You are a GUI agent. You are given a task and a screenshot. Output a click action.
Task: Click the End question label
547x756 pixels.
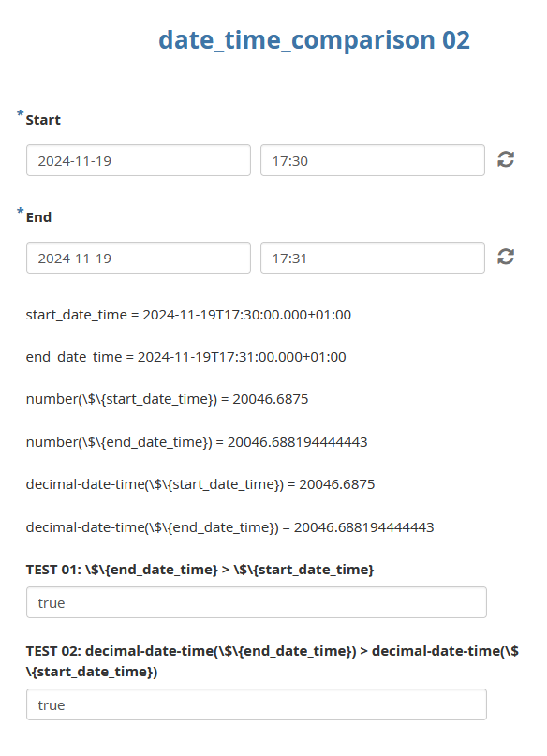tap(38, 217)
